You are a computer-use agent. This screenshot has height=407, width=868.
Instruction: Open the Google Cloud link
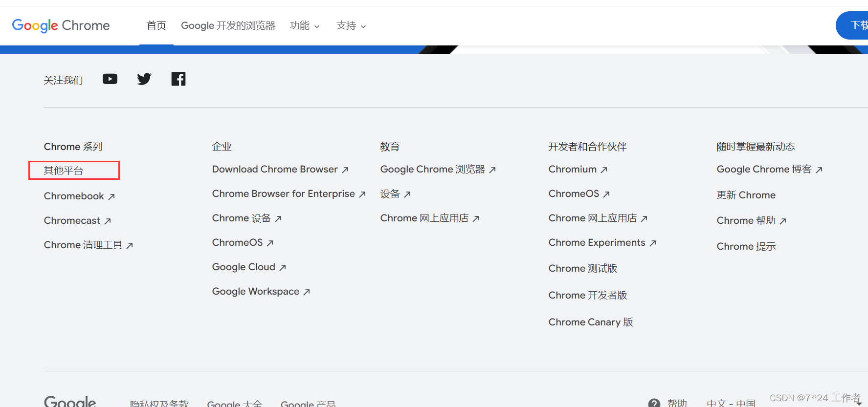point(249,267)
